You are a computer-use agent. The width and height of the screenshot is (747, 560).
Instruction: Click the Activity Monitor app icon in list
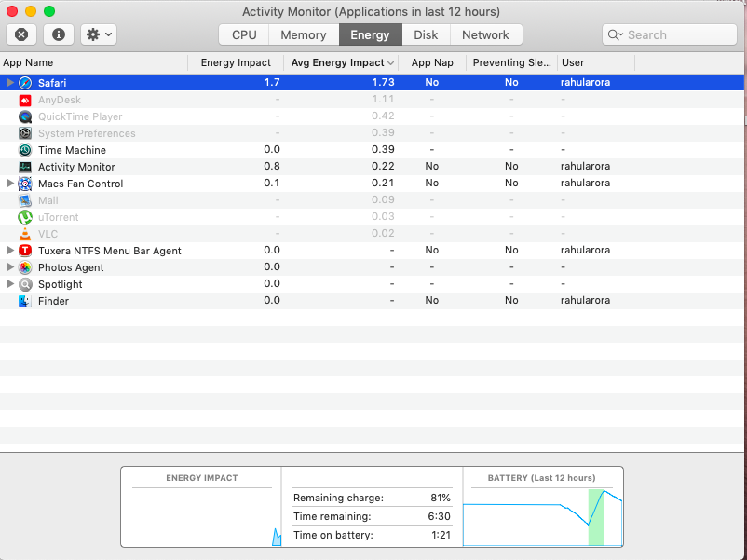pyautogui.click(x=25, y=167)
